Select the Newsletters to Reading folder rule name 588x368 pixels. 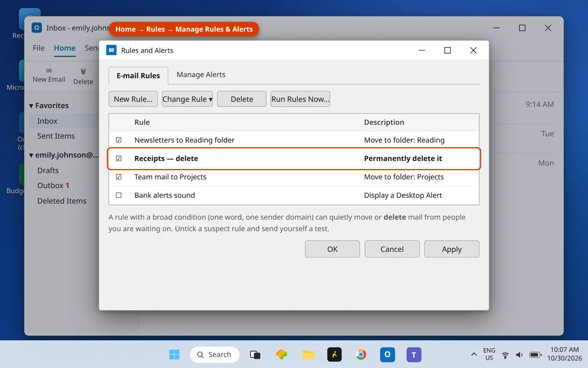tap(184, 140)
